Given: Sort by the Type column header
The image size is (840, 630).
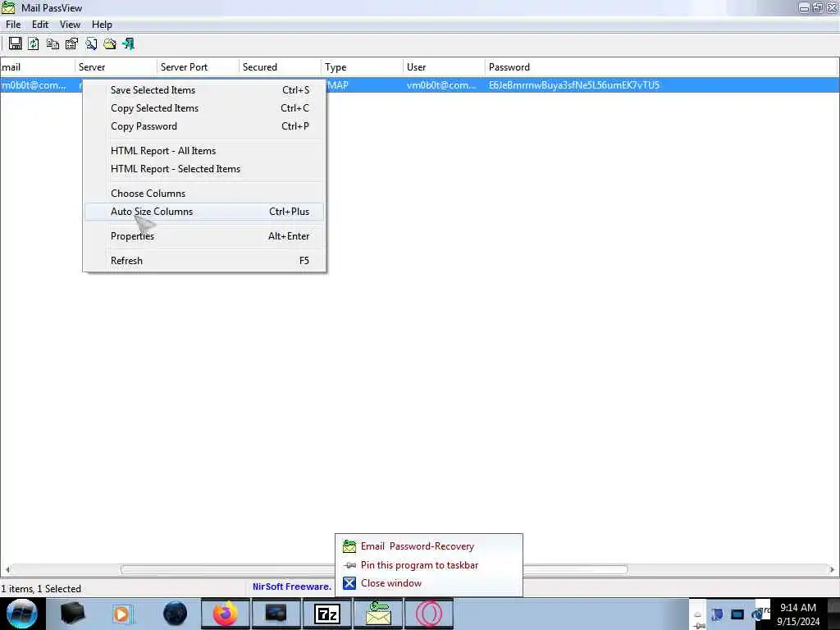Looking at the screenshot, I should click(362, 67).
